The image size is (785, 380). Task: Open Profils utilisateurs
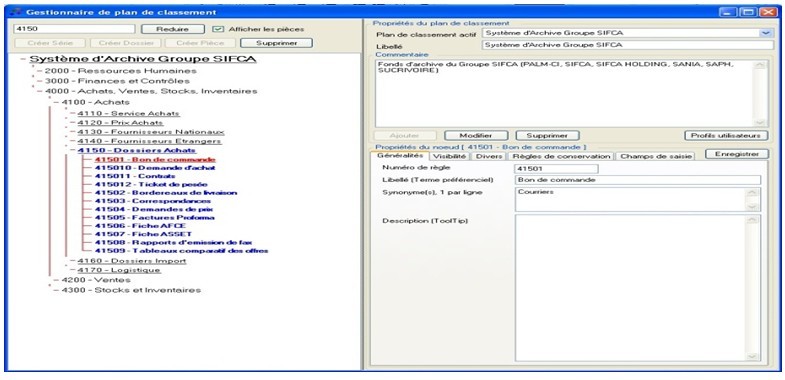point(725,136)
